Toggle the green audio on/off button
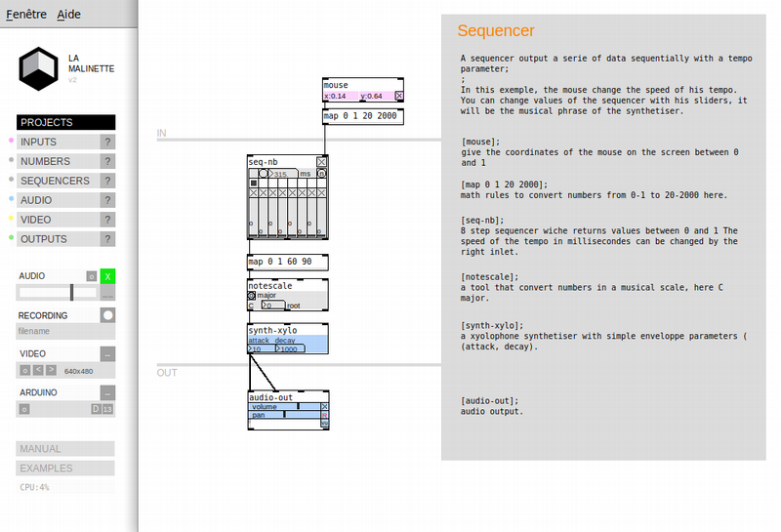This screenshot has width=781, height=532. tap(107, 276)
